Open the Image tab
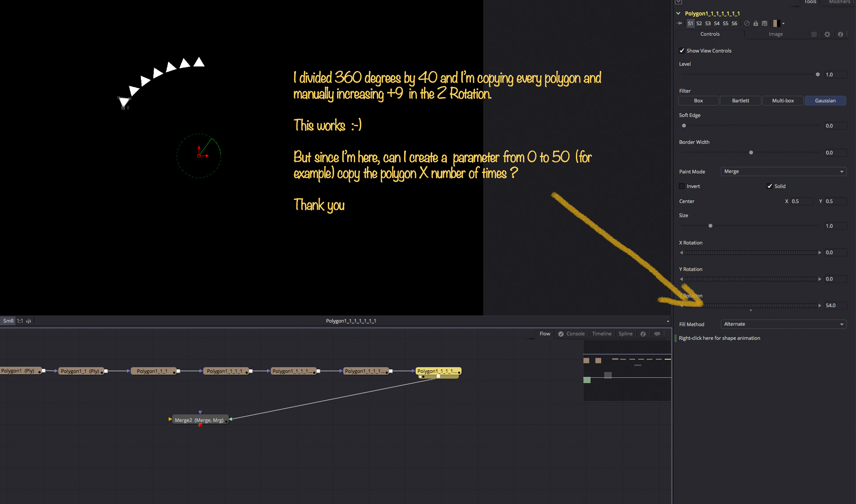Screen dimensions: 856x504 click(x=776, y=34)
